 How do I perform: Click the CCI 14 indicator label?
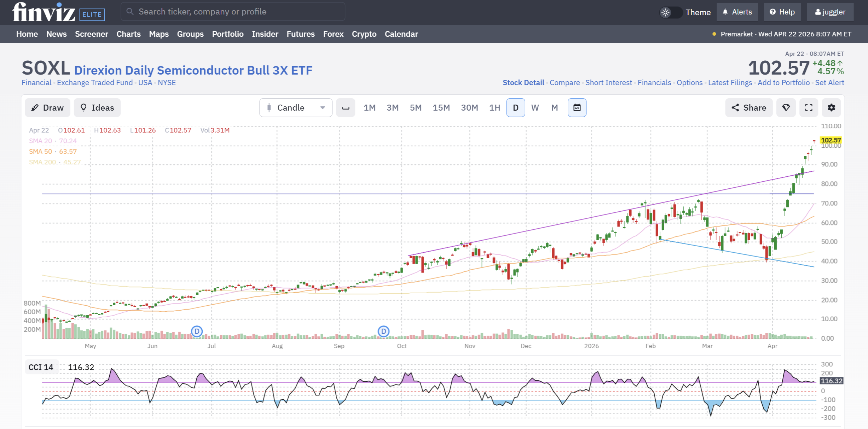coord(41,367)
